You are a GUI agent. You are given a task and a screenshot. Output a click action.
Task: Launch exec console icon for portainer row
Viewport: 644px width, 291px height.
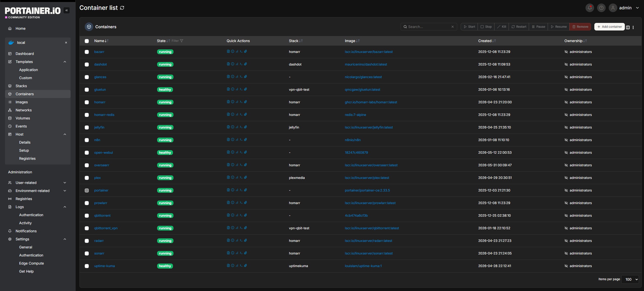241,190
